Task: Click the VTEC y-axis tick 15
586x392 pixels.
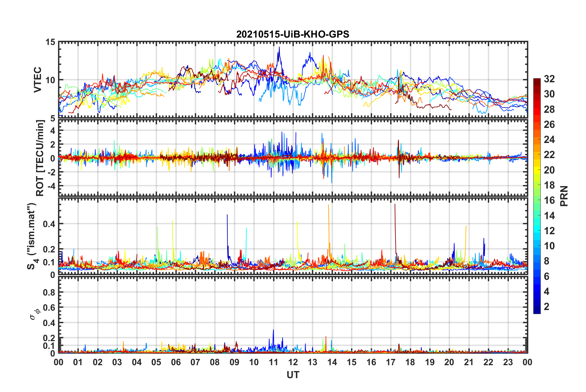Action: tap(50, 42)
